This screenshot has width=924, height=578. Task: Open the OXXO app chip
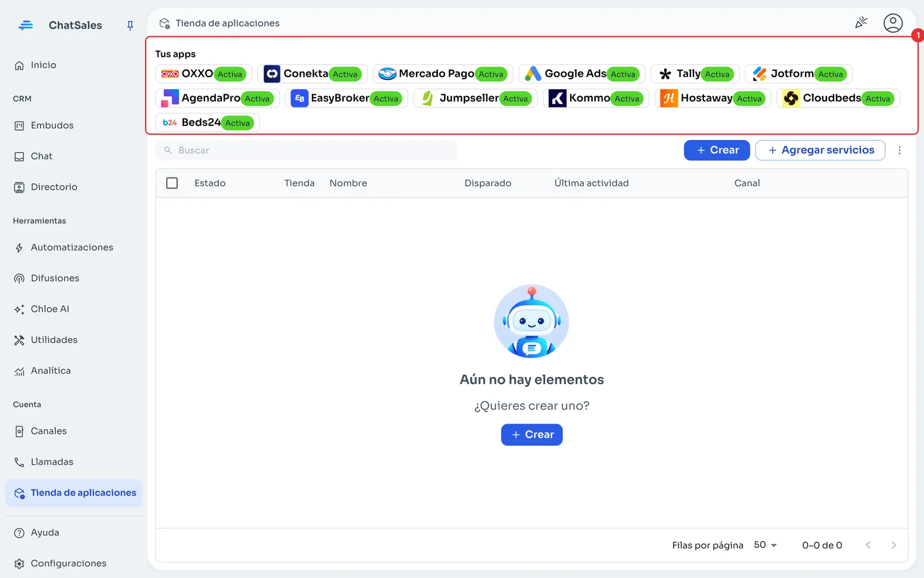coord(203,74)
